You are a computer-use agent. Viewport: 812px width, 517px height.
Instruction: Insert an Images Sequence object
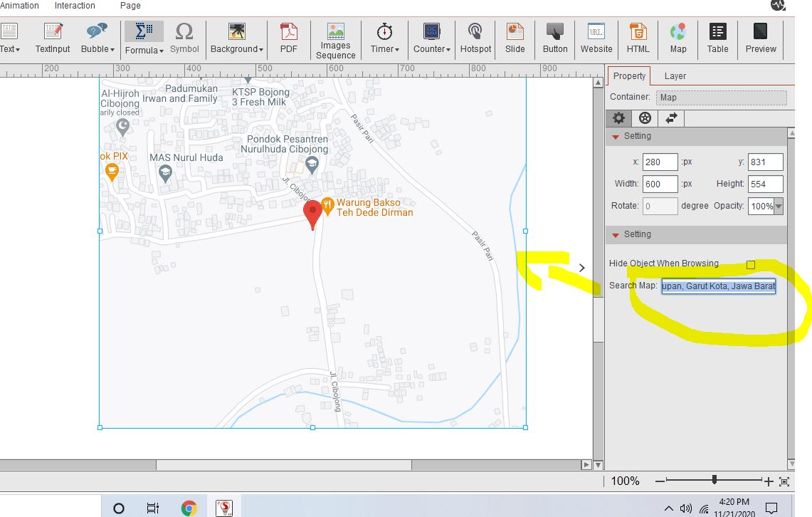(x=336, y=41)
